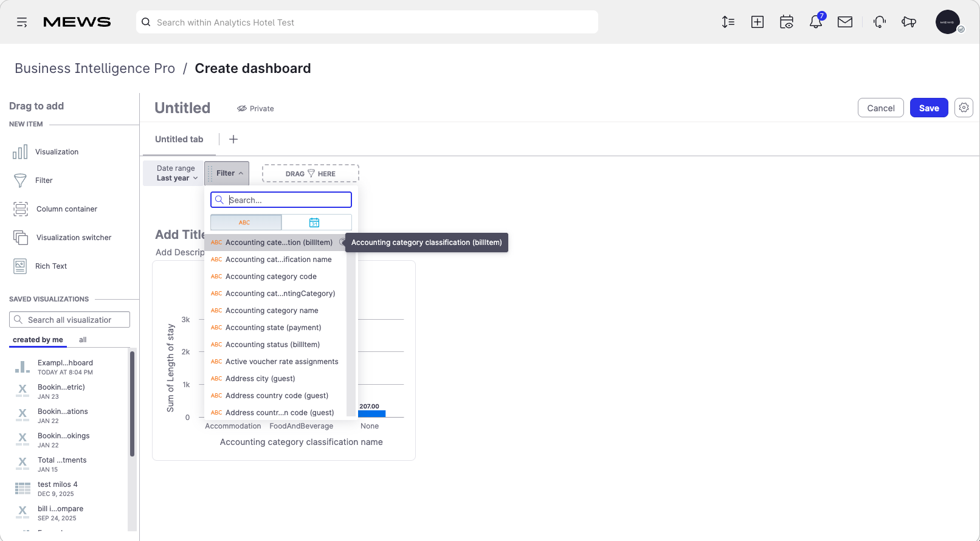Switch to 'created by me' tab
Screen dimensions: 980x541
38,340
